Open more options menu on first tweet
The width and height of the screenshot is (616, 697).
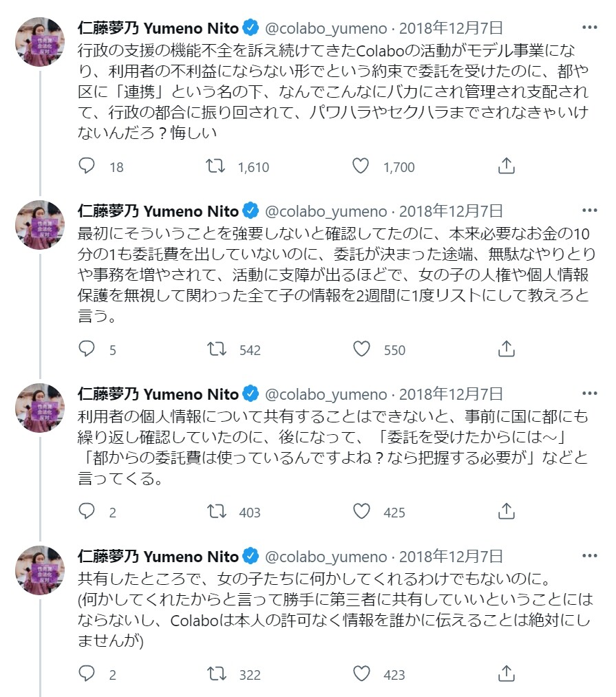click(589, 28)
